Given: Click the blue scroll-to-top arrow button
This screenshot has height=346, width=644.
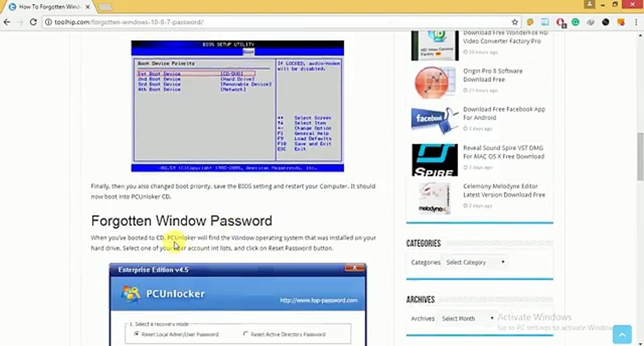Looking at the screenshot, I should pyautogui.click(x=622, y=334).
